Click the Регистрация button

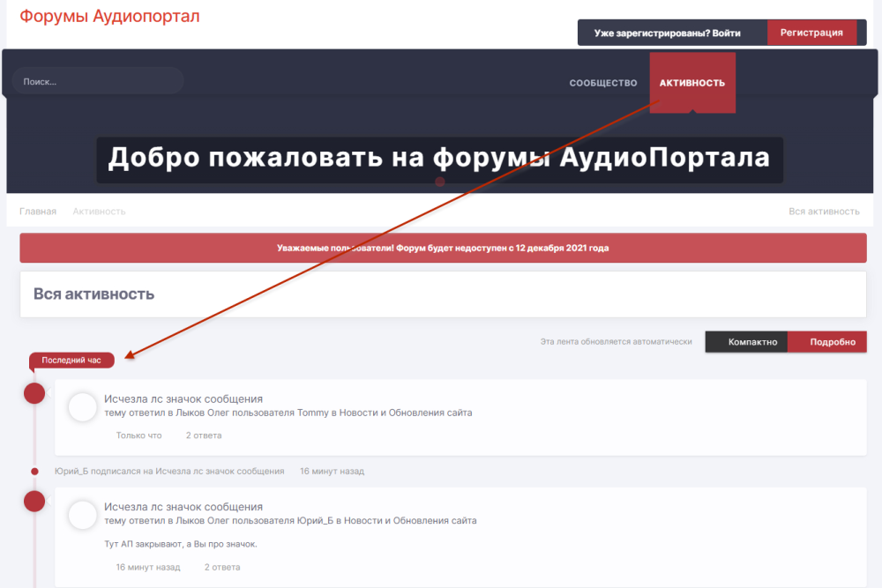pos(811,33)
